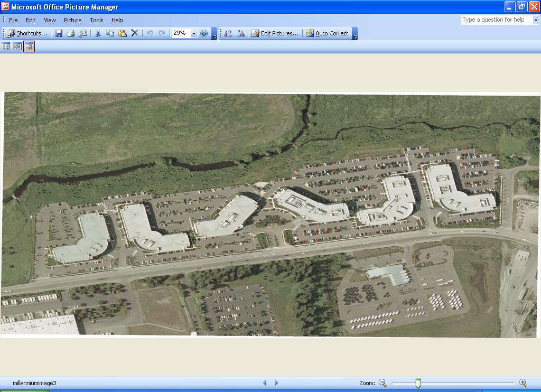The height and width of the screenshot is (392, 541).
Task: Click the millenniumimage3 file name
Action: (34, 383)
